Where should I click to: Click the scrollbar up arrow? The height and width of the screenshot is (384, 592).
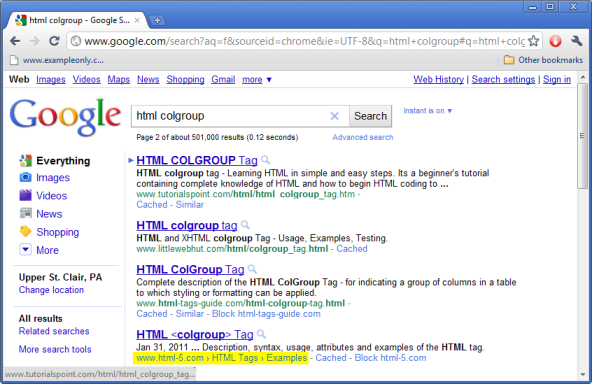(x=583, y=77)
